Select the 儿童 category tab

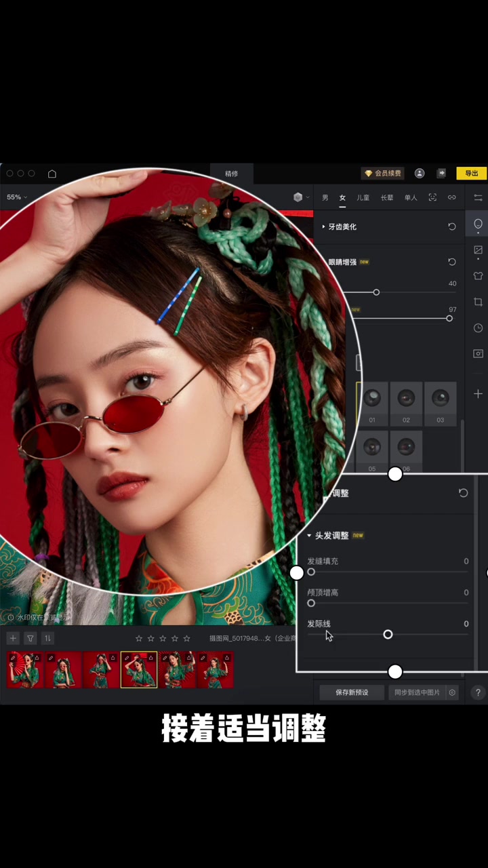point(363,197)
